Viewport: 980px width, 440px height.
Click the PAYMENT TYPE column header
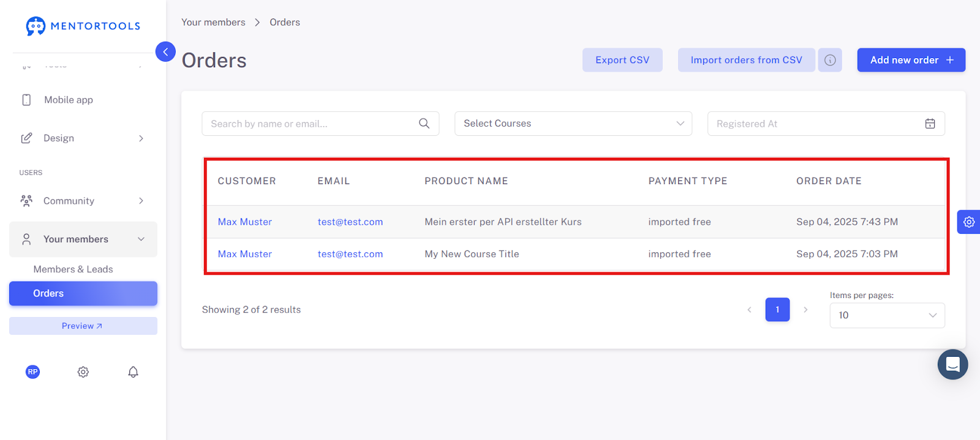(x=688, y=181)
